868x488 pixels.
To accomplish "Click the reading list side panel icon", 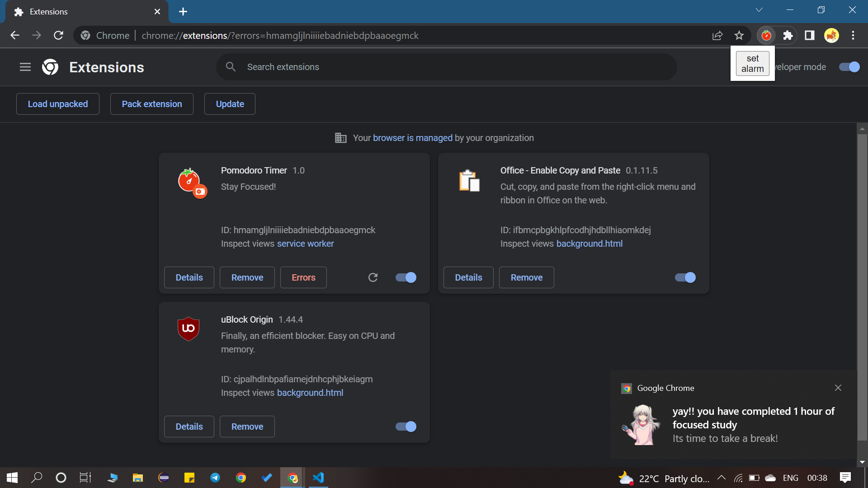I will coord(809,35).
